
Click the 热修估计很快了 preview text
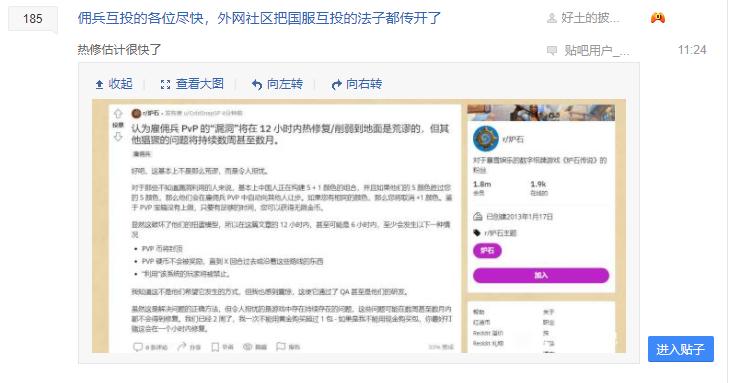(x=119, y=49)
